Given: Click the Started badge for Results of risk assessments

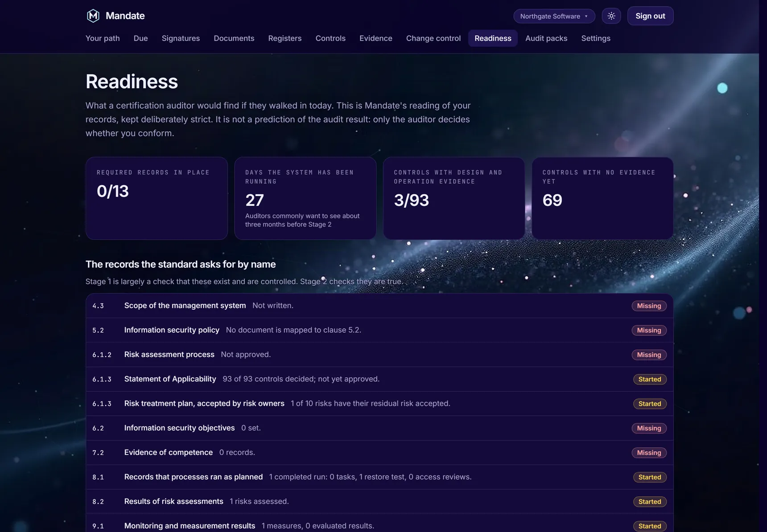Looking at the screenshot, I should pos(650,502).
